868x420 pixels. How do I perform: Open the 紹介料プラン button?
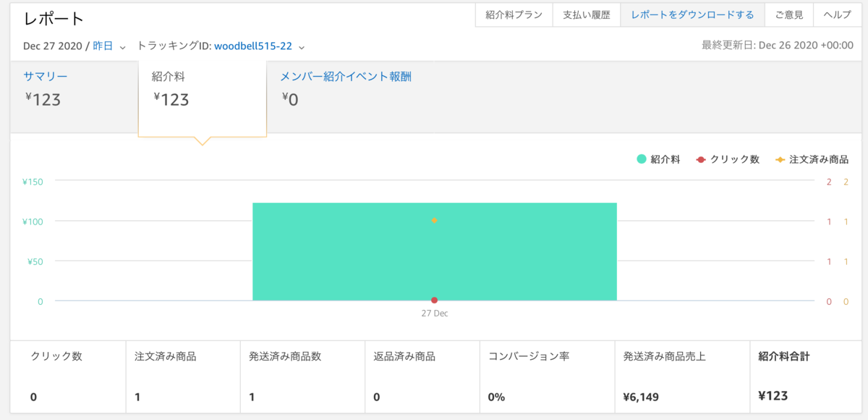514,14
